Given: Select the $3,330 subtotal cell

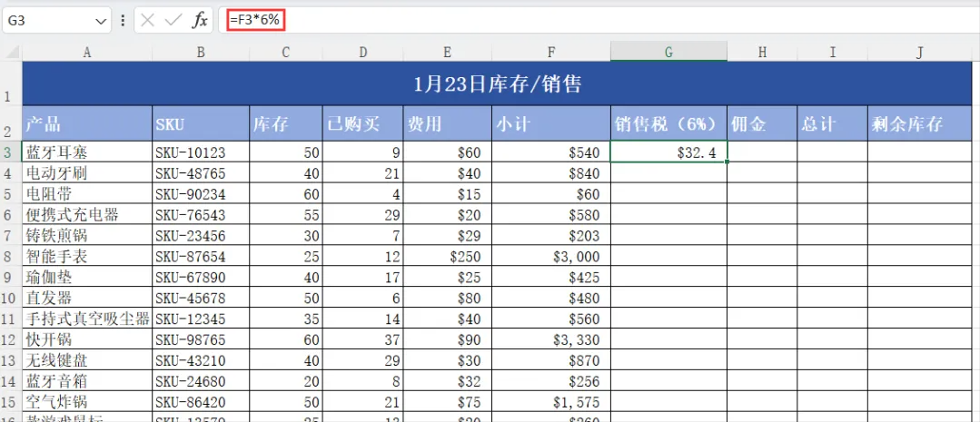Looking at the screenshot, I should pyautogui.click(x=550, y=340).
